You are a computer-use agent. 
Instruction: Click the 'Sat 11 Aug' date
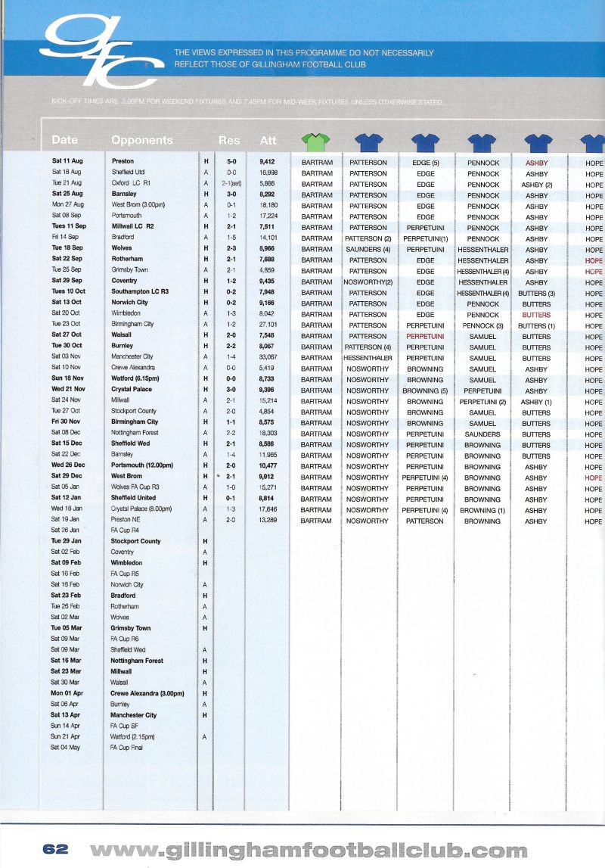67,161
